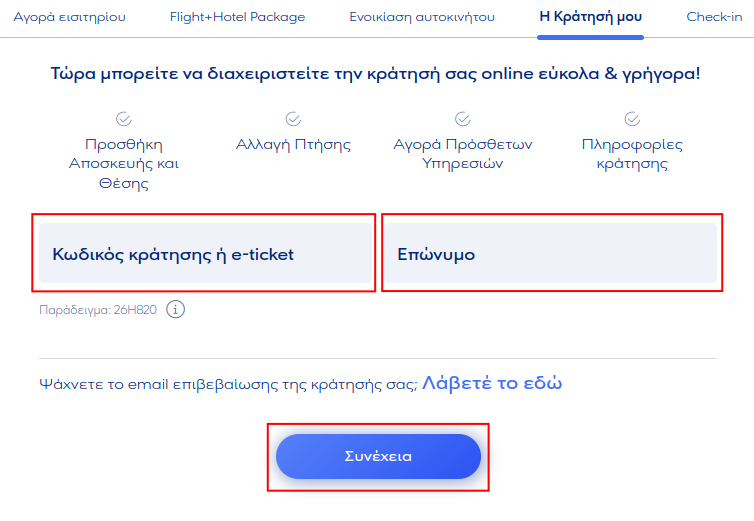Click the Αγορά Πρόσθετων Υπηρεσιών label
Screen dimensions: 754x521
tap(463, 155)
